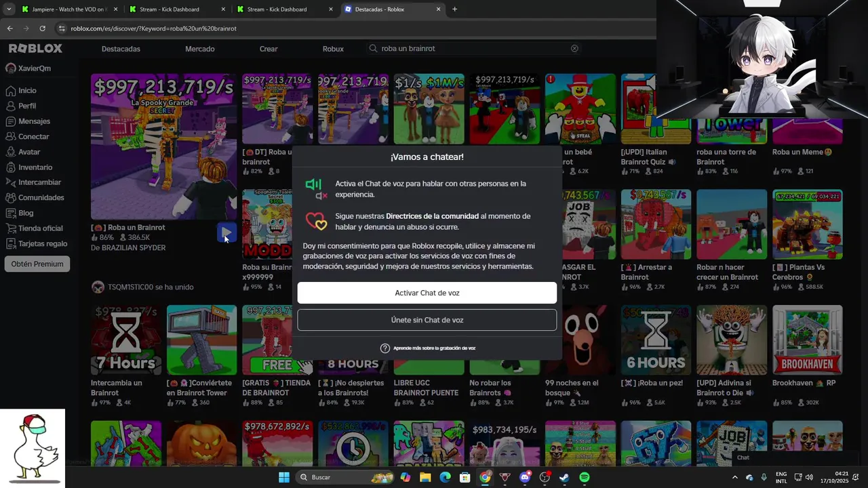868x488 pixels.
Task: Open a new browser tab
Action: [x=454, y=9]
